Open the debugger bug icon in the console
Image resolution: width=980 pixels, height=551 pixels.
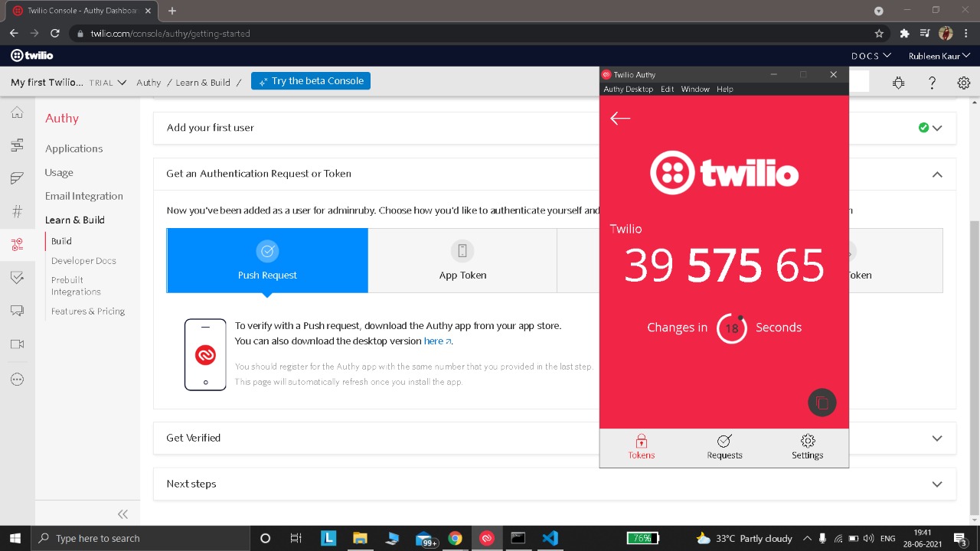(898, 83)
